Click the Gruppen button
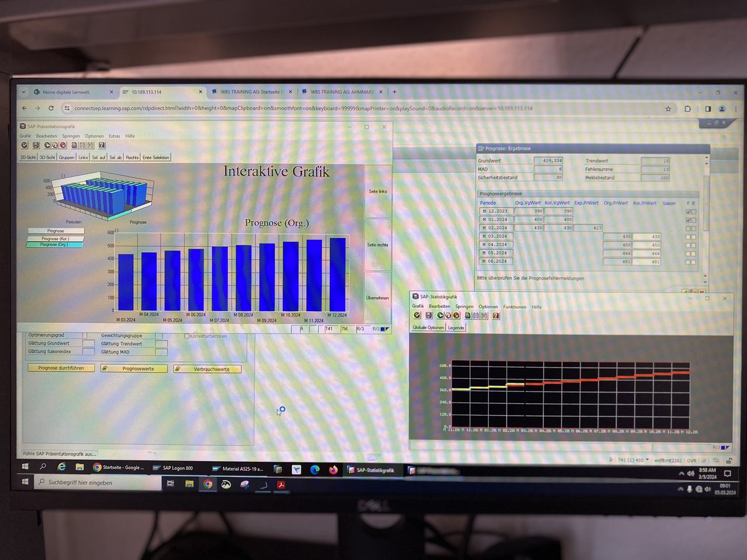Viewport: 747px width, 560px height. (67, 157)
